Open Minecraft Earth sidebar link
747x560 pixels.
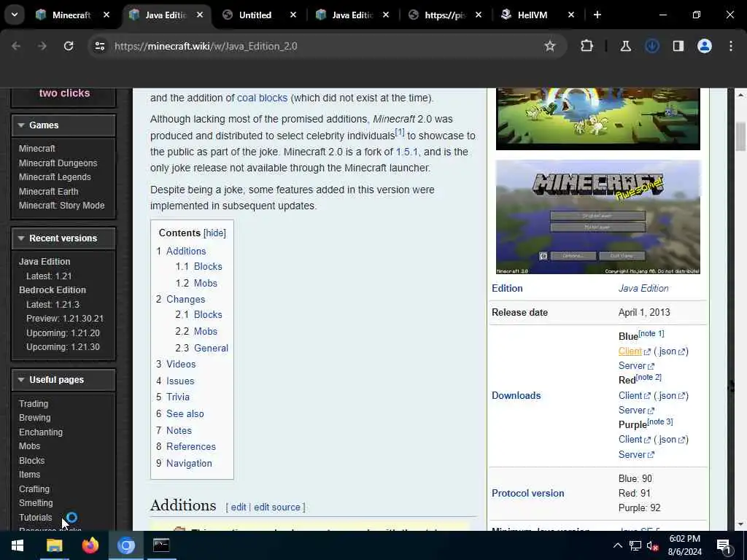(48, 192)
